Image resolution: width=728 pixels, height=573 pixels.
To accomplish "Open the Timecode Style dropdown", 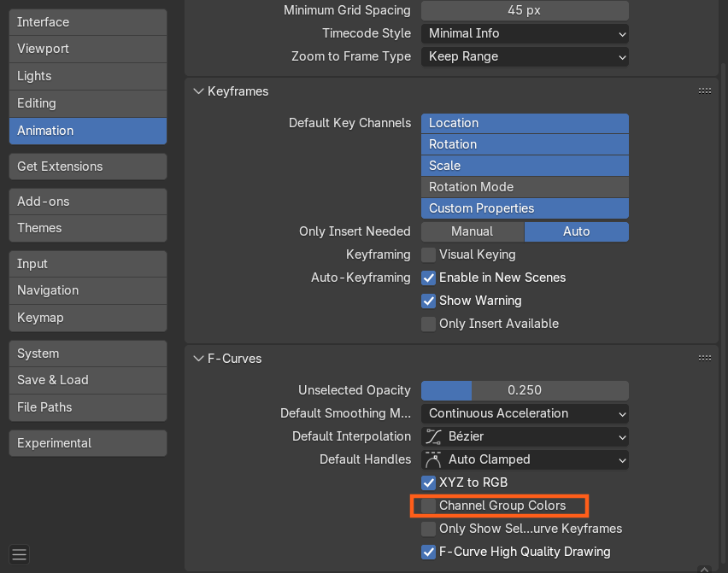I will [x=525, y=33].
